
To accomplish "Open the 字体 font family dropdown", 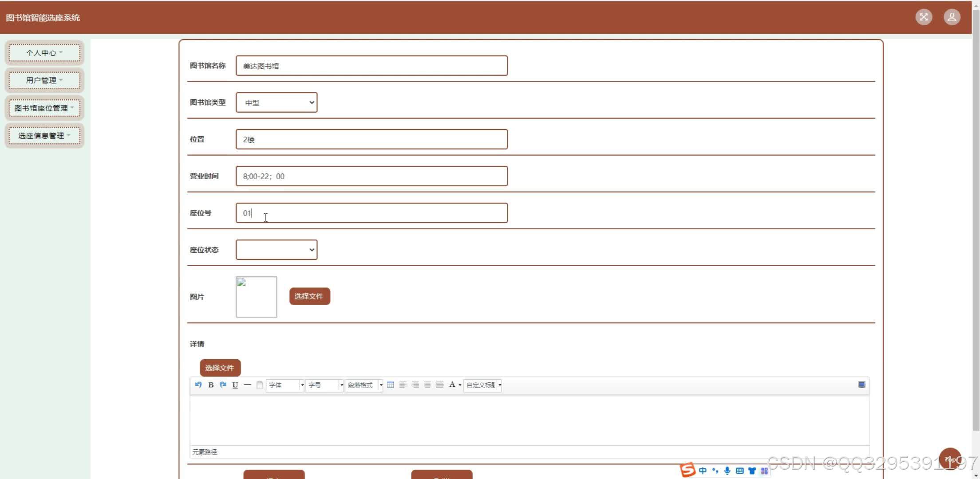I will pyautogui.click(x=285, y=385).
